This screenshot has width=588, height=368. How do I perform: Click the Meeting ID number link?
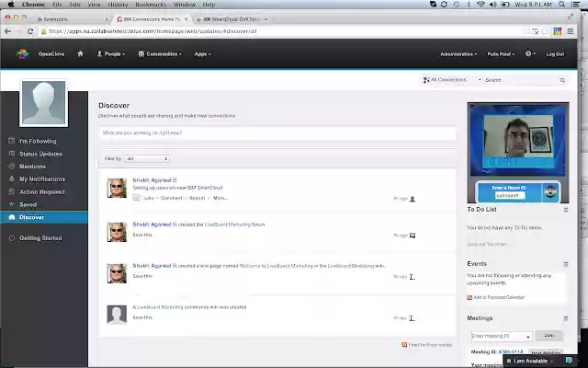tap(511, 351)
